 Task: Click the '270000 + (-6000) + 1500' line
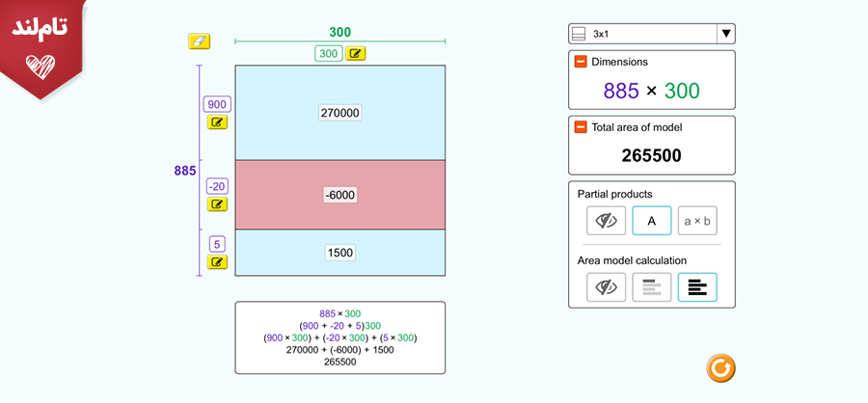click(x=339, y=350)
